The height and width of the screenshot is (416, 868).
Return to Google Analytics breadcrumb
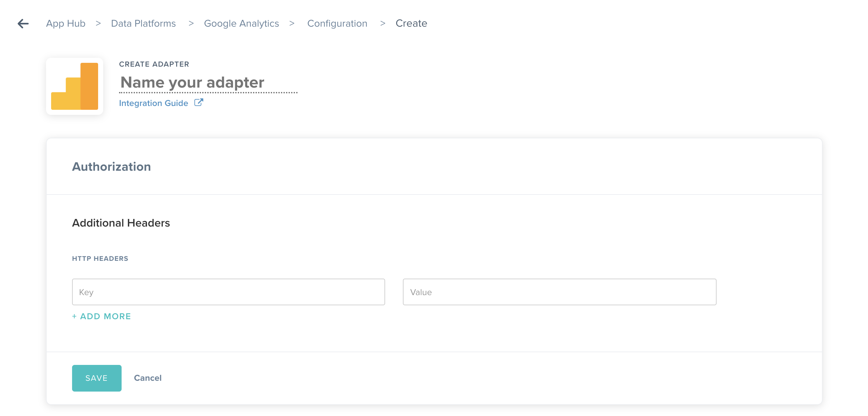[242, 23]
